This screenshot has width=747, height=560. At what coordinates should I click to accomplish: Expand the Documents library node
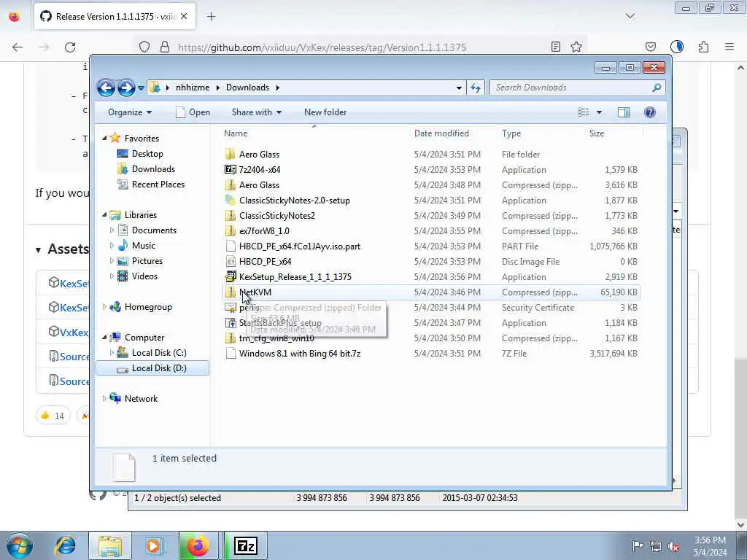[x=112, y=230]
